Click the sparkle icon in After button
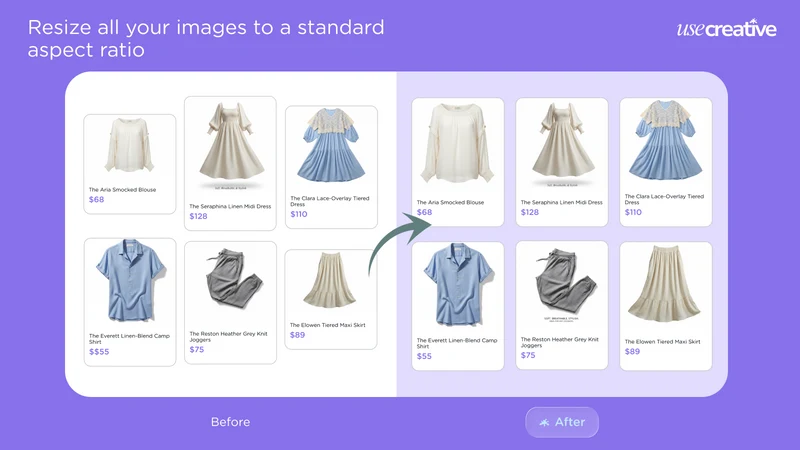This screenshot has height=450, width=800. pyautogui.click(x=544, y=422)
